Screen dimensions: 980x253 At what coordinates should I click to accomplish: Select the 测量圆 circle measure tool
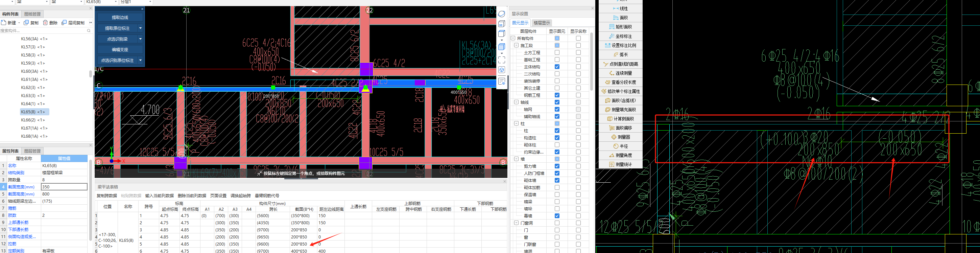tap(621, 137)
